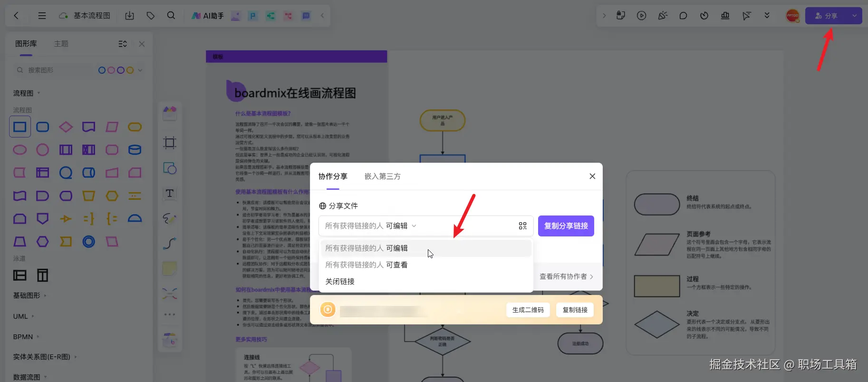868x382 pixels.
Task: Choose 关闭链接 option
Action: [x=426, y=282]
